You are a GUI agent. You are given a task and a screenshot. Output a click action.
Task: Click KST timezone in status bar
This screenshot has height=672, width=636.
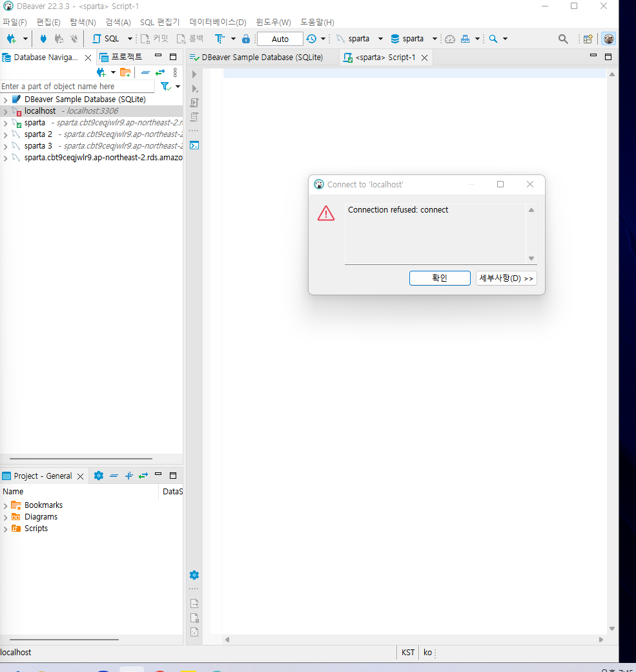(407, 652)
